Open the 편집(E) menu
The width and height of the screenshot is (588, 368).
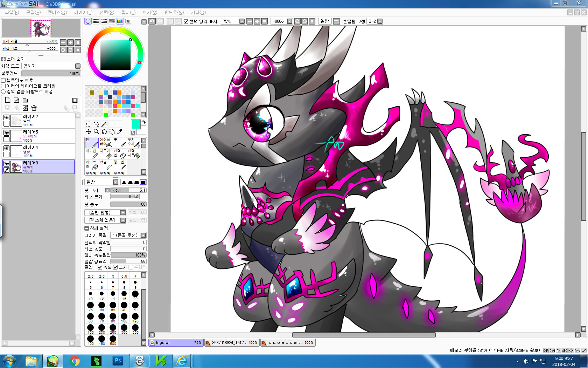(x=33, y=12)
